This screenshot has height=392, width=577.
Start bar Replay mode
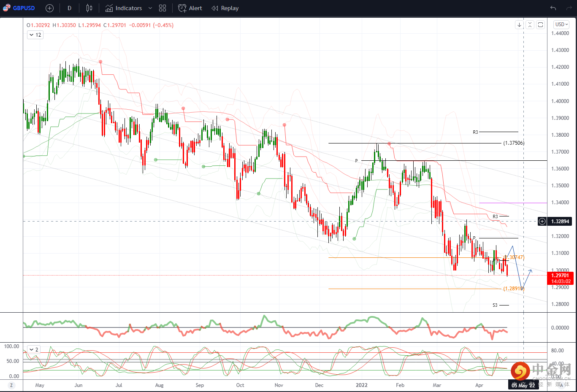pos(225,8)
